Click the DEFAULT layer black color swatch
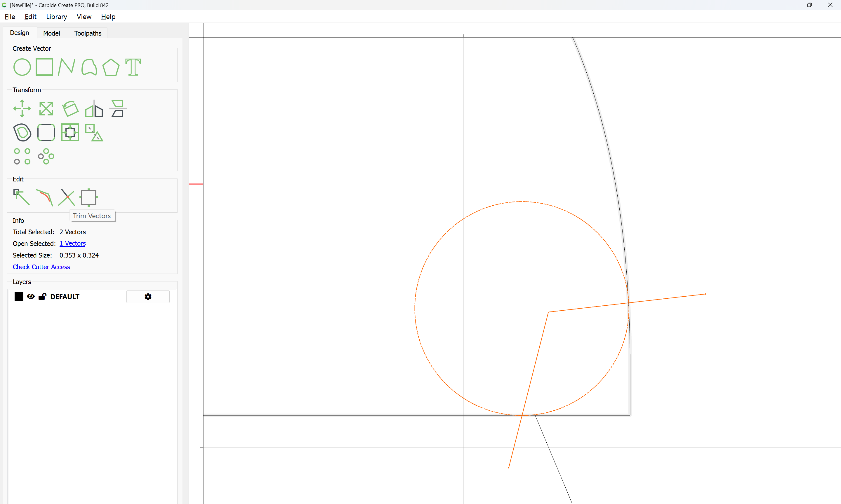The width and height of the screenshot is (841, 504). [19, 297]
